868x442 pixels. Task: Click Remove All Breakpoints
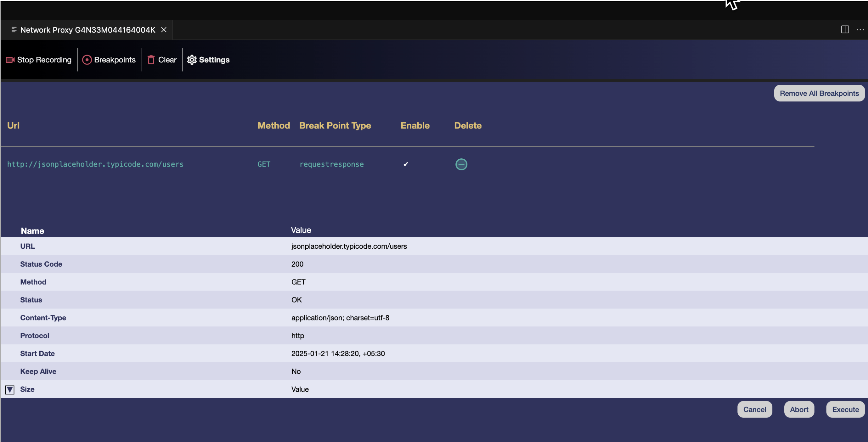pyautogui.click(x=819, y=93)
